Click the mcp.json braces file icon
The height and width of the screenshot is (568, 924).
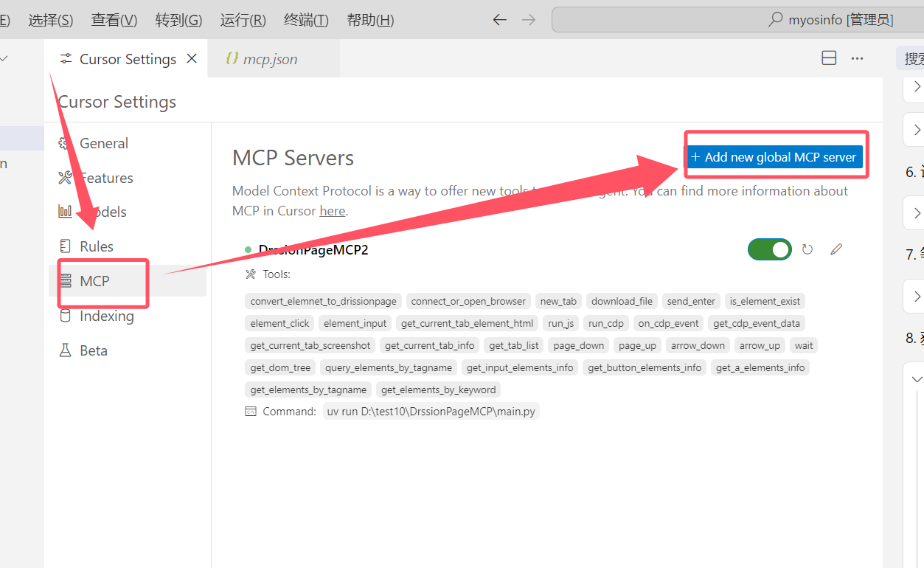[232, 59]
